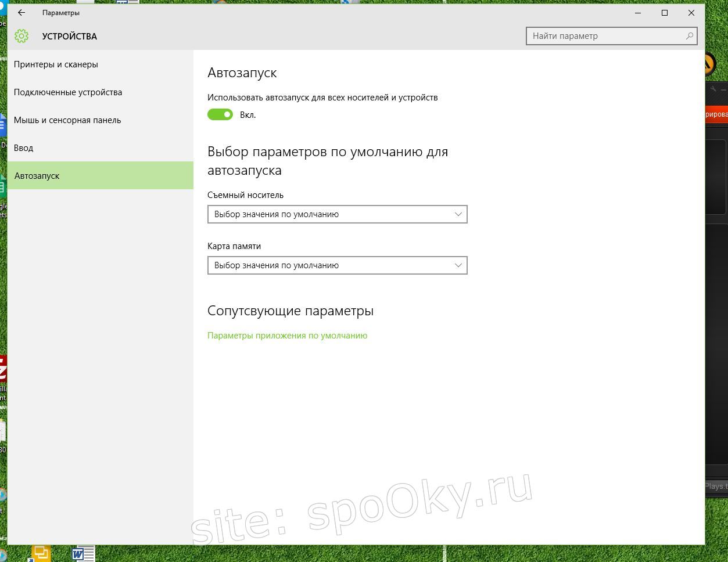This screenshot has height=562, width=728.
Task: Close the Параметры window
Action: point(691,12)
